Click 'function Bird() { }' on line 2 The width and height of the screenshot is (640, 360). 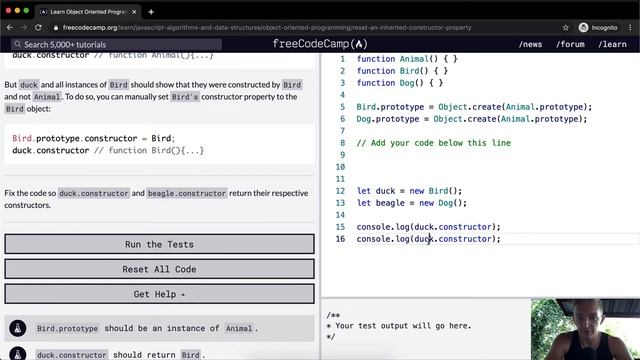click(402, 71)
